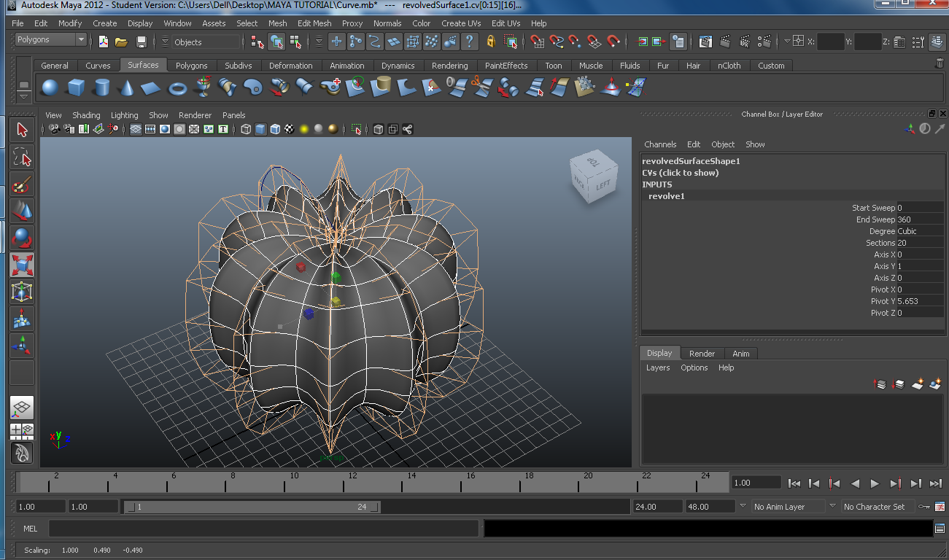The image size is (949, 560).
Task: Switch to the Curves shelf tab
Action: [98, 66]
